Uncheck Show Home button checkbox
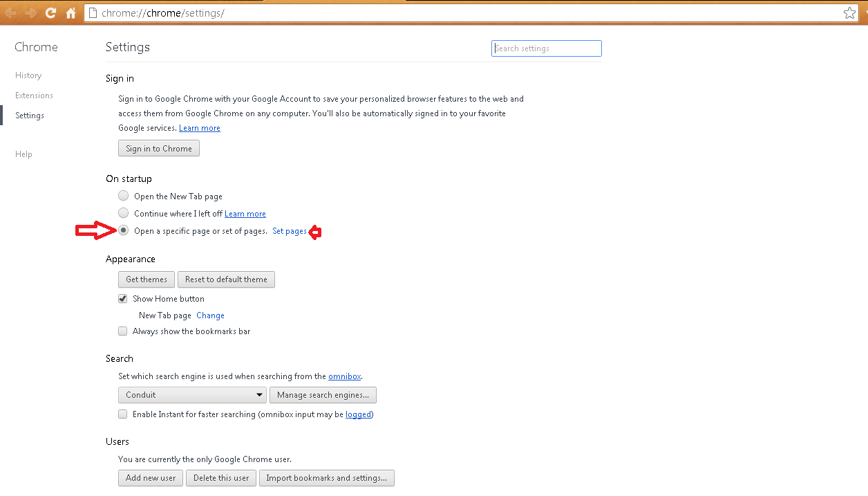Screen dimensions: 868x496 click(x=123, y=299)
